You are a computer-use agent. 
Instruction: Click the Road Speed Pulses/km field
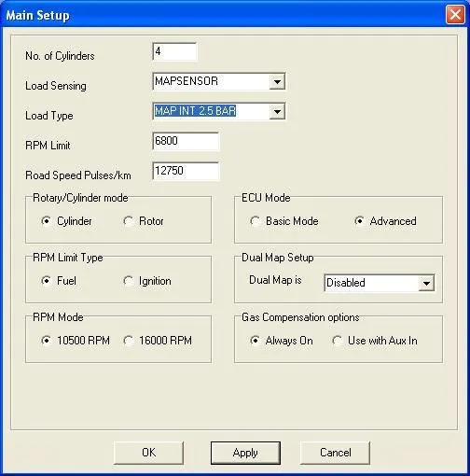(186, 171)
